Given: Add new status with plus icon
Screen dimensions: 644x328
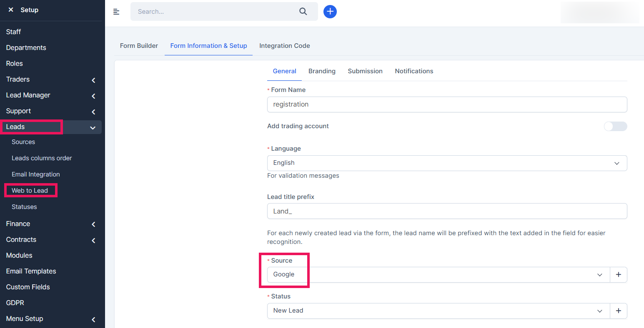Looking at the screenshot, I should click(x=618, y=311).
